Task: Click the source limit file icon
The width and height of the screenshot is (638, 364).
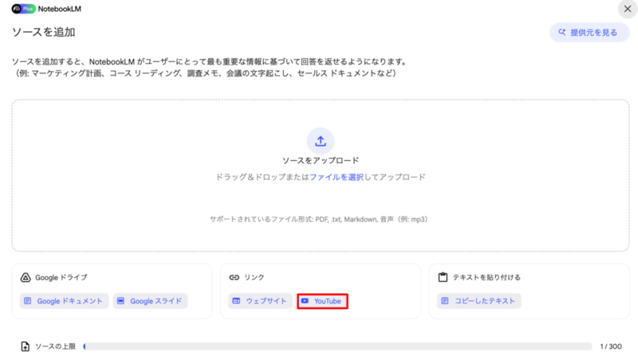Action: coord(26,346)
